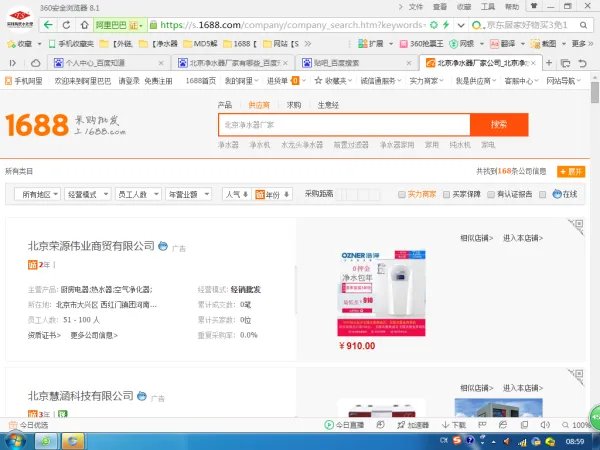This screenshot has height=450, width=600.
Task: Go back with browser back arrow
Action: point(48,25)
